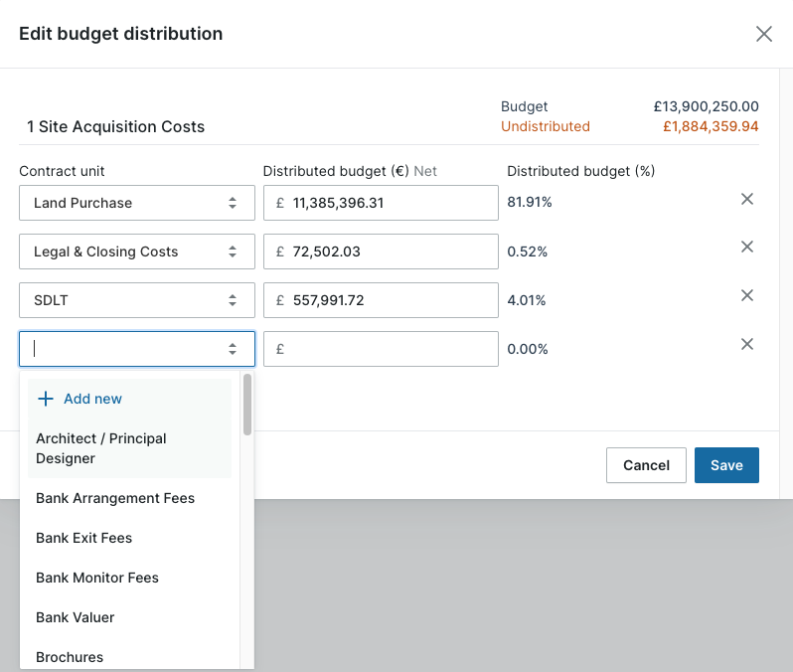The height and width of the screenshot is (672, 793).
Task: Select Bank Monitor Fees option
Action: click(97, 578)
